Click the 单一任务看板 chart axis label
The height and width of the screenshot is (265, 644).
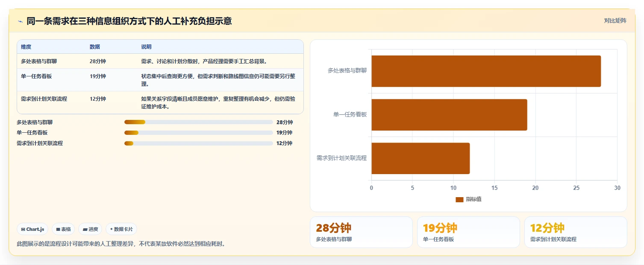coord(350,114)
